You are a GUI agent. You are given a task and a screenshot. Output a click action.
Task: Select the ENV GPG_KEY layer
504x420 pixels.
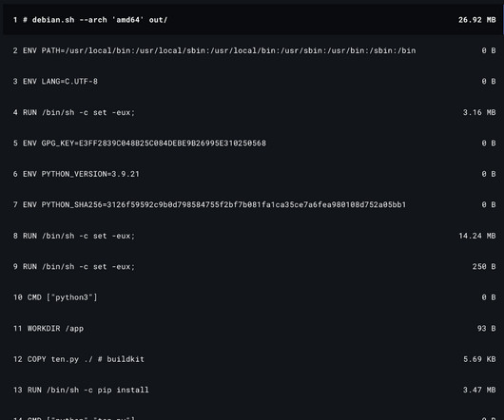point(253,143)
